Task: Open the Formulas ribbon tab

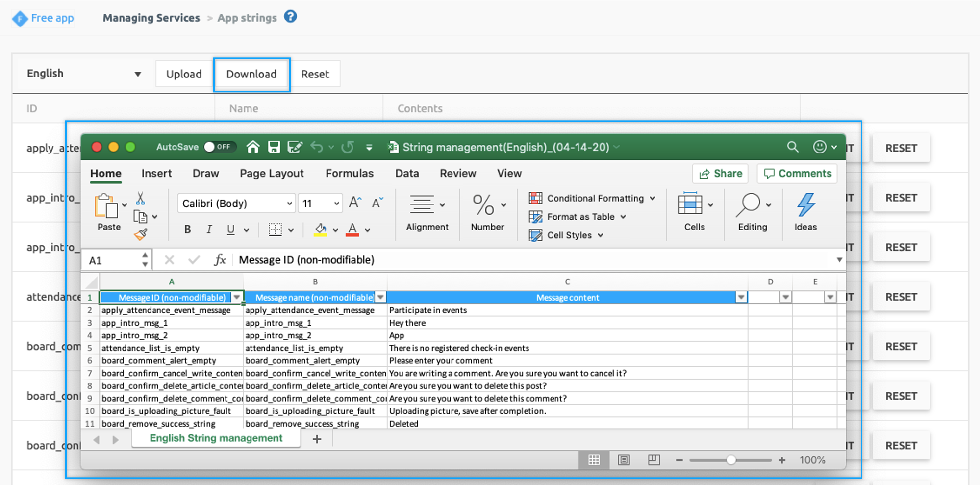Action: pos(349,173)
